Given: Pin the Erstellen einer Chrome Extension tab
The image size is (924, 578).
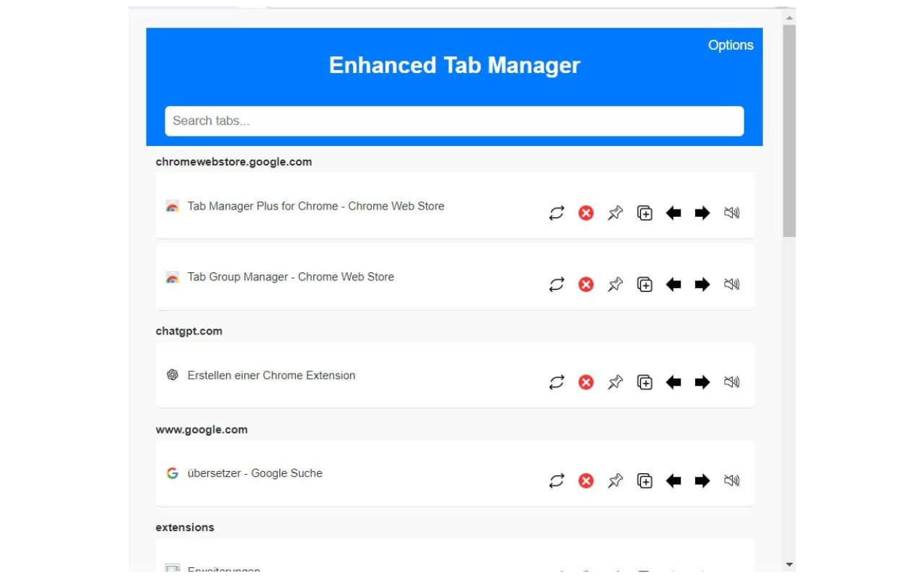Looking at the screenshot, I should click(615, 382).
